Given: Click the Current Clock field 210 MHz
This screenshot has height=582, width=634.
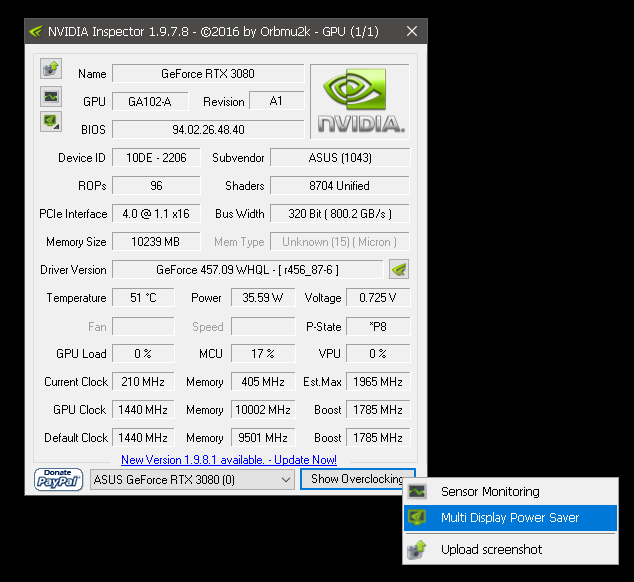Looking at the screenshot, I should click(143, 382).
